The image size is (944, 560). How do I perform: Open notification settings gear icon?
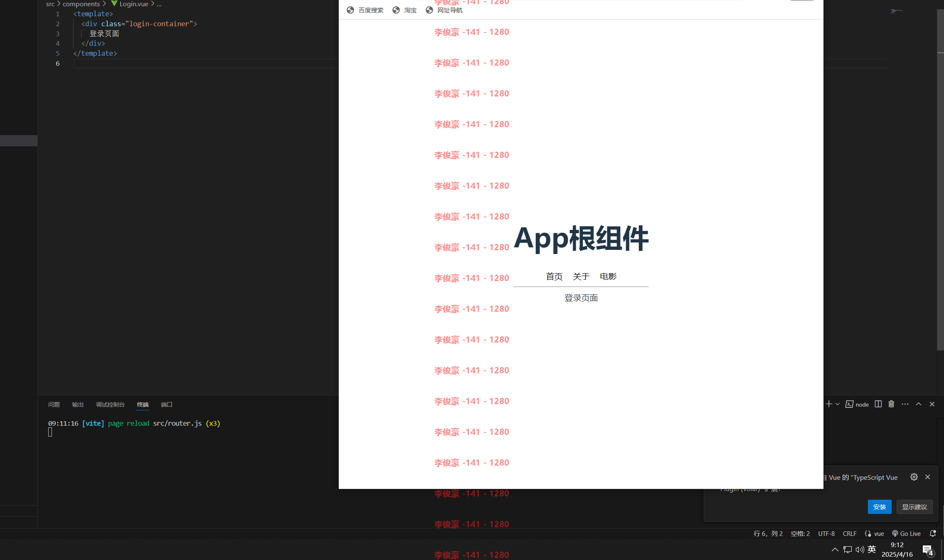914,477
